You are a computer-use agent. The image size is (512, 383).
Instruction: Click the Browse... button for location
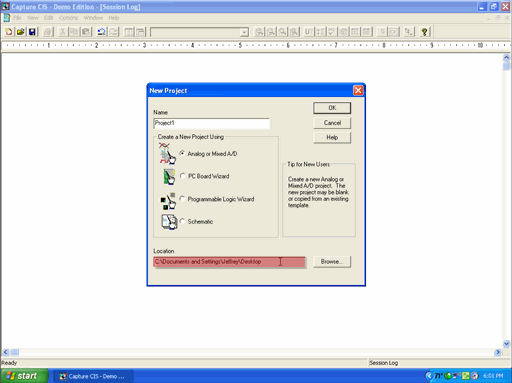[332, 262]
